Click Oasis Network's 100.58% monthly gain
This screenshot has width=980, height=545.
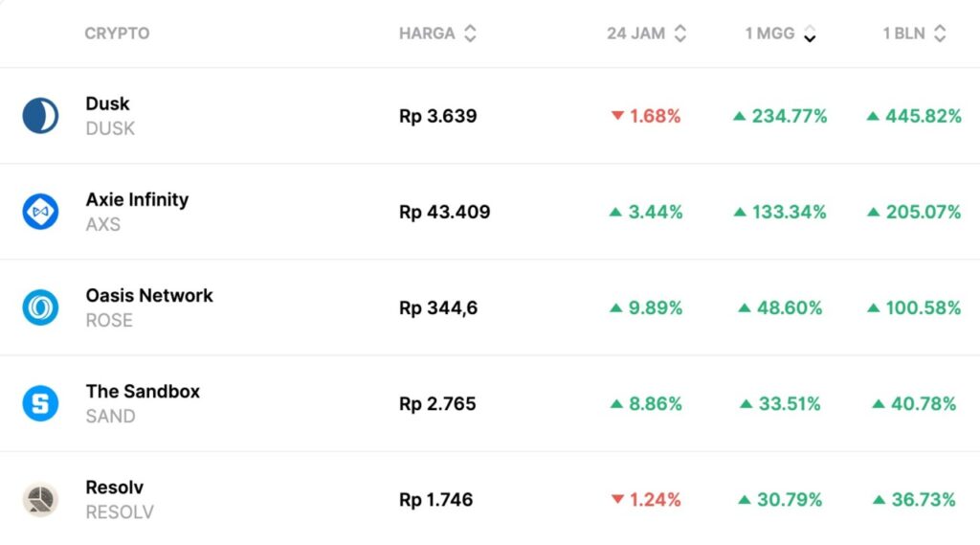pyautogui.click(x=914, y=307)
